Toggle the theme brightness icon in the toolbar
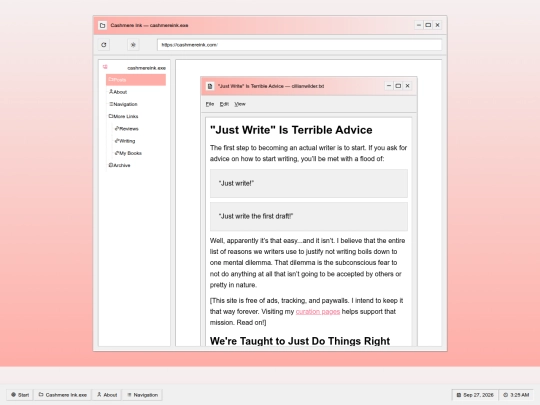 click(133, 45)
